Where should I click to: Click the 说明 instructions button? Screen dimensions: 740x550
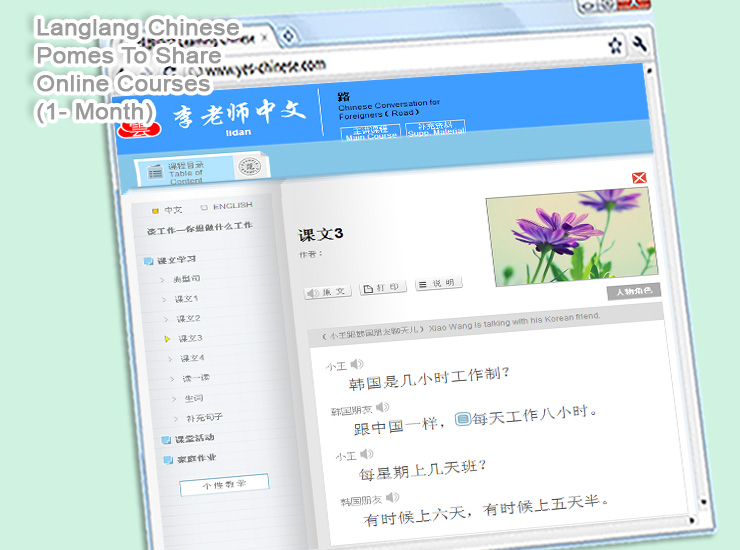[439, 283]
